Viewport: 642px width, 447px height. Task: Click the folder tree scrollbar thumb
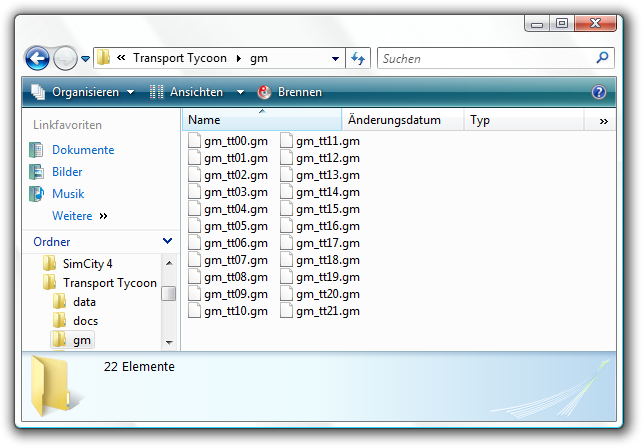pos(168,293)
